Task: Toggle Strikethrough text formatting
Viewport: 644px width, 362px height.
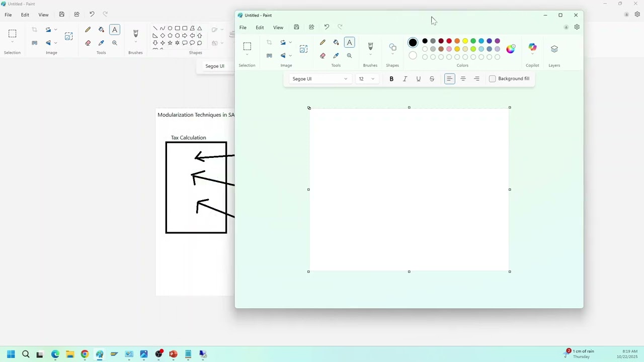Action: (x=432, y=79)
